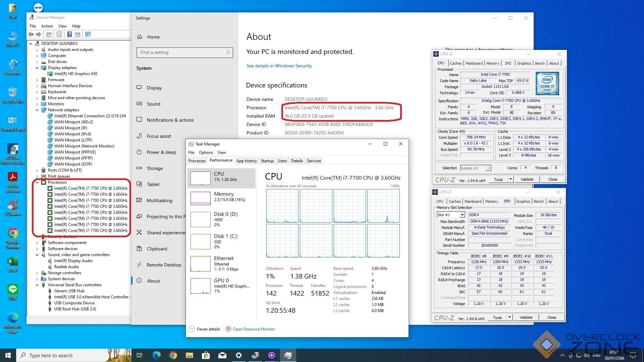The height and width of the screenshot is (362, 644).
Task: Select the Memory performance graph thumbnail
Action: click(x=200, y=198)
